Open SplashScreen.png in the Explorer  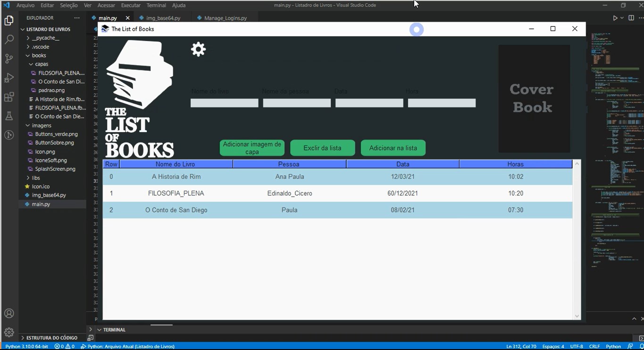pos(55,169)
